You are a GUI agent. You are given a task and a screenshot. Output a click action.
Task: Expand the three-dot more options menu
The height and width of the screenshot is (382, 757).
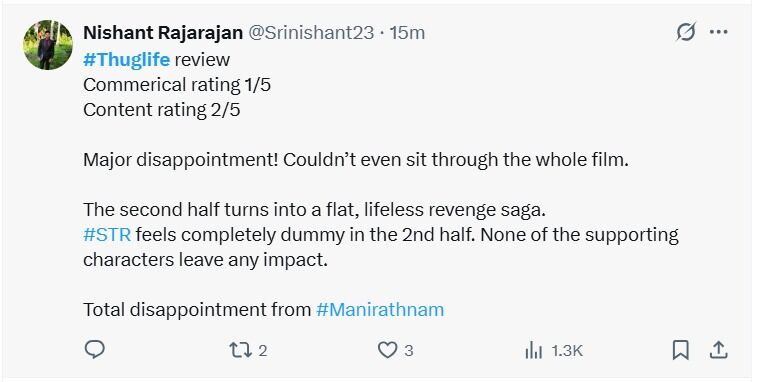coord(718,32)
